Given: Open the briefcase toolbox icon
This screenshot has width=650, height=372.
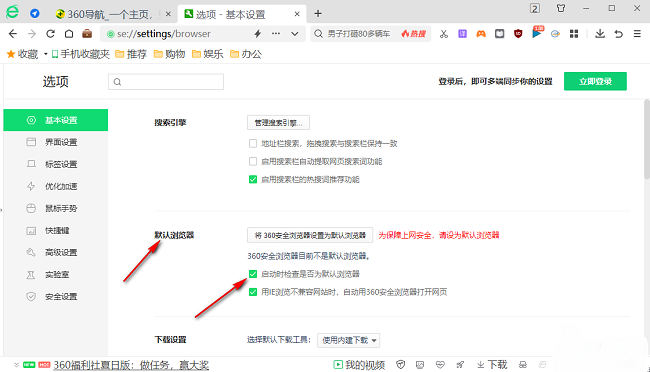Looking at the screenshot, I should point(87,34).
